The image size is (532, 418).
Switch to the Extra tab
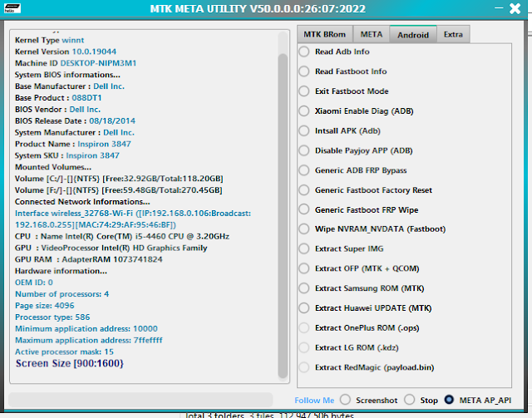(453, 34)
